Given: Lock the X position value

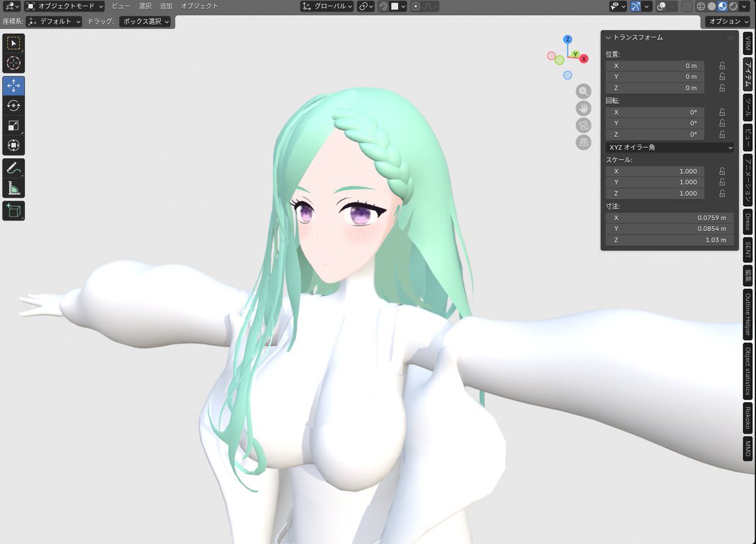Looking at the screenshot, I should [x=722, y=66].
